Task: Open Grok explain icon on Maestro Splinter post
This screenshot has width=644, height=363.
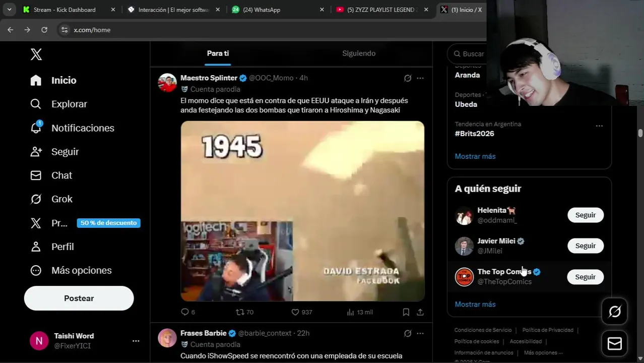Action: pyautogui.click(x=408, y=78)
